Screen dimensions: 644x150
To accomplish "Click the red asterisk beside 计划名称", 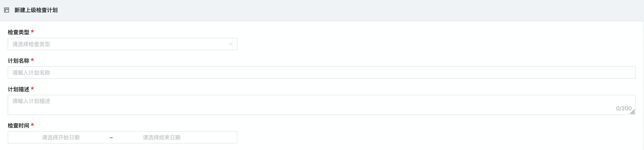I will [32, 60].
